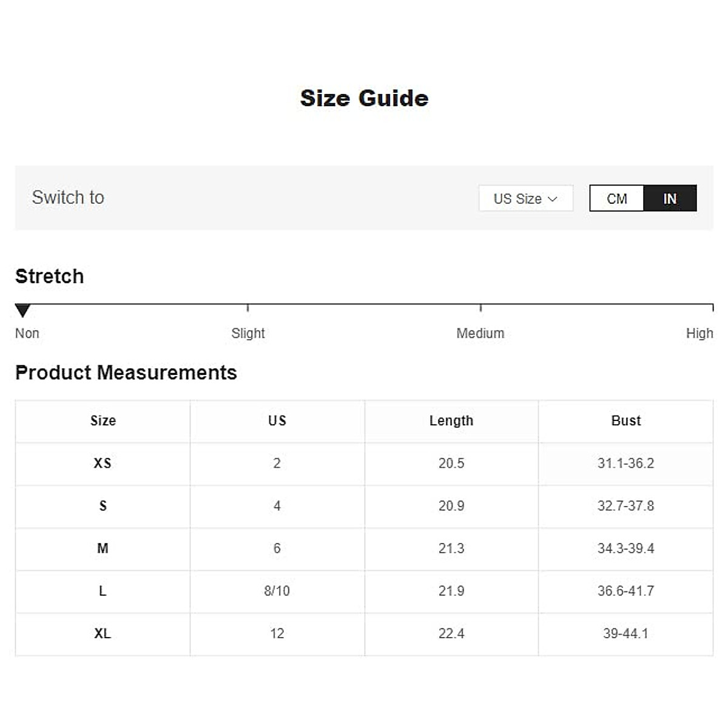Click the 39-44.1 bust cell
The height and width of the screenshot is (728, 728).
click(625, 633)
